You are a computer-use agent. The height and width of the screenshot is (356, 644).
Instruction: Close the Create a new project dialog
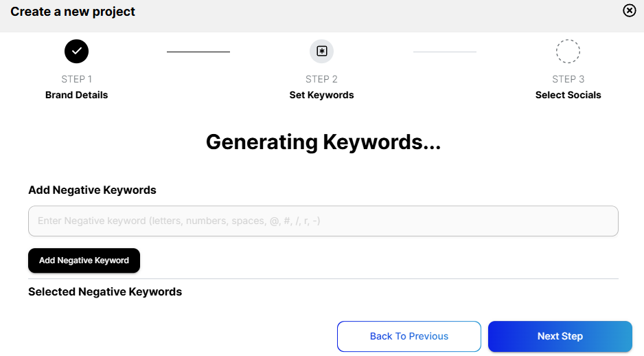[629, 10]
